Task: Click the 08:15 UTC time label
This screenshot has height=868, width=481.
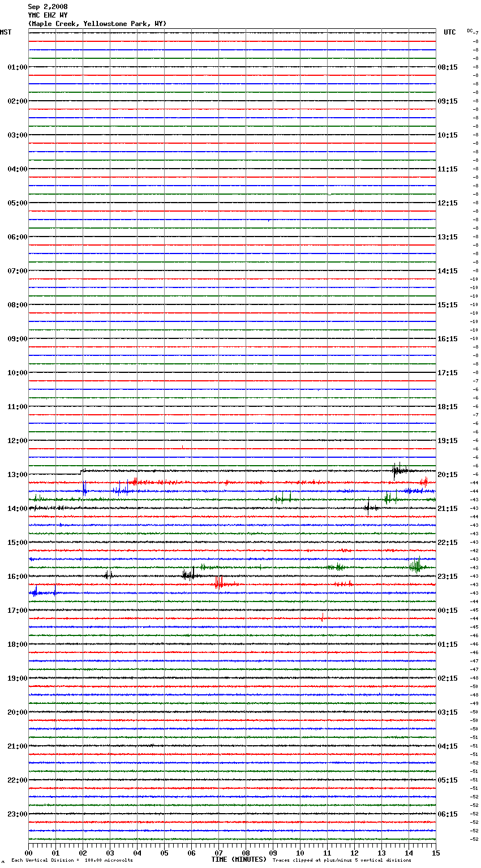Action: click(x=448, y=67)
